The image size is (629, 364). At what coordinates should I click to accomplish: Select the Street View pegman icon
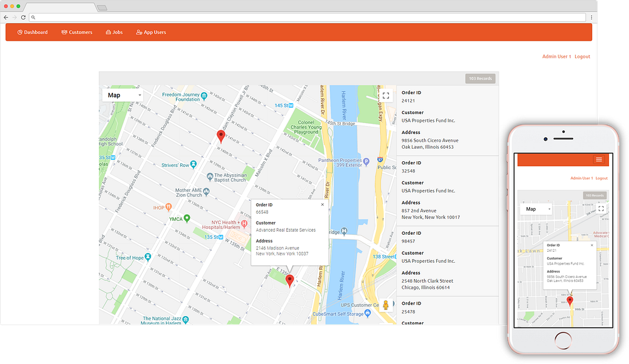pos(386,305)
